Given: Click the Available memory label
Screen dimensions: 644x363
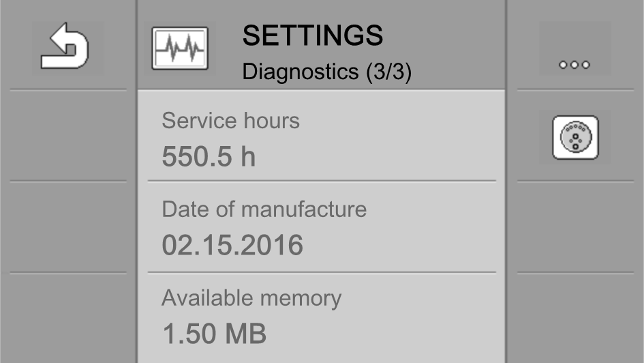Looking at the screenshot, I should pos(251,298).
